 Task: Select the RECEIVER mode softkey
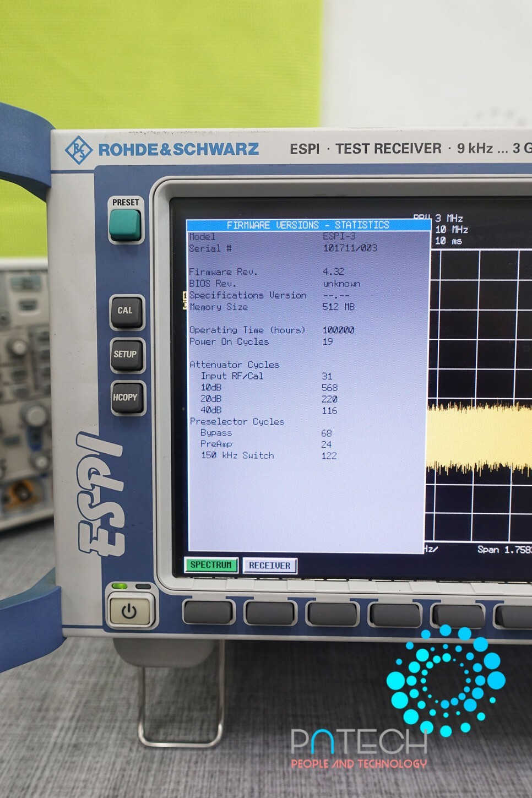point(270,566)
